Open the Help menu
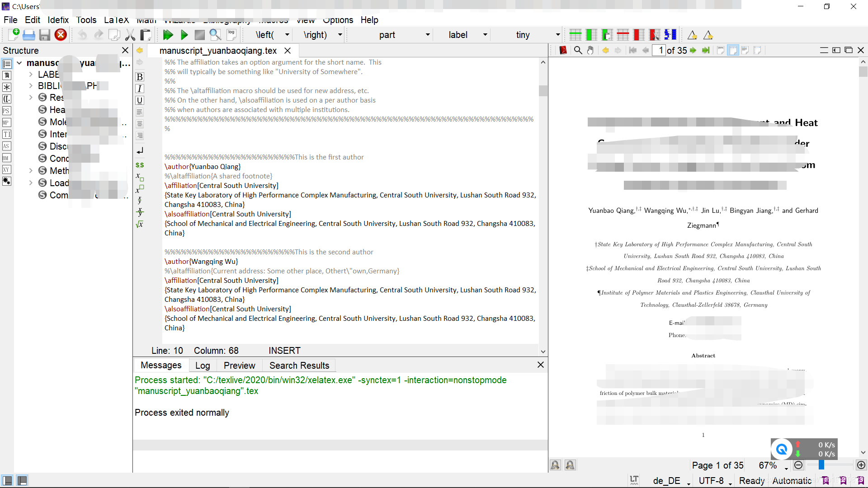Image resolution: width=868 pixels, height=488 pixels. (x=369, y=20)
